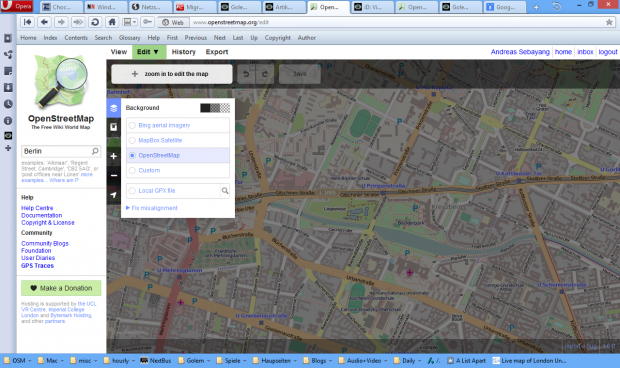Select Bing aerial imagery background
This screenshot has height=368, width=620.
[x=178, y=125]
